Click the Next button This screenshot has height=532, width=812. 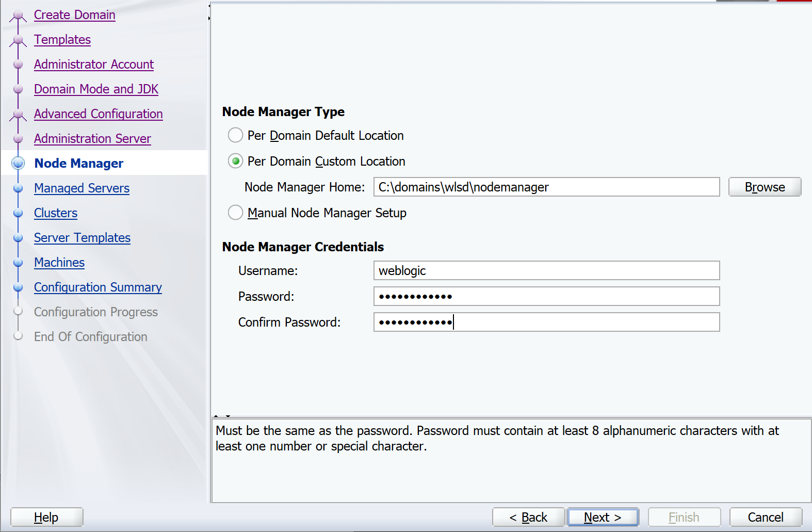tap(602, 517)
